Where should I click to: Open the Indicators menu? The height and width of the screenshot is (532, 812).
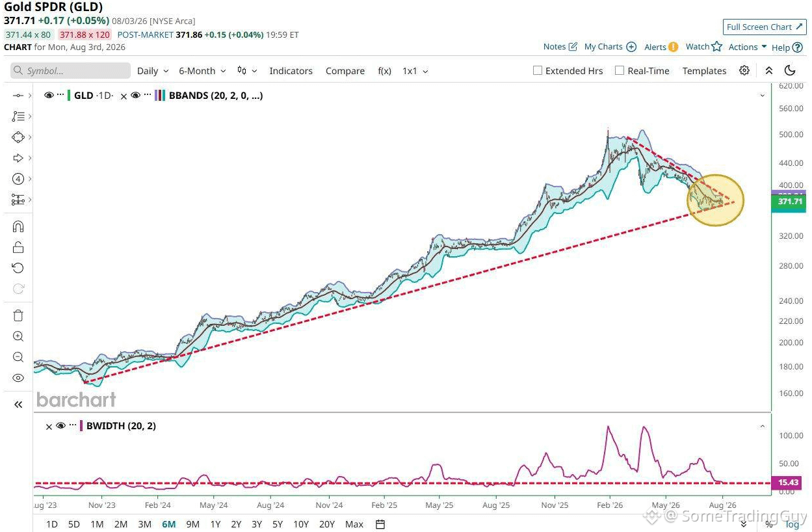pos(291,71)
